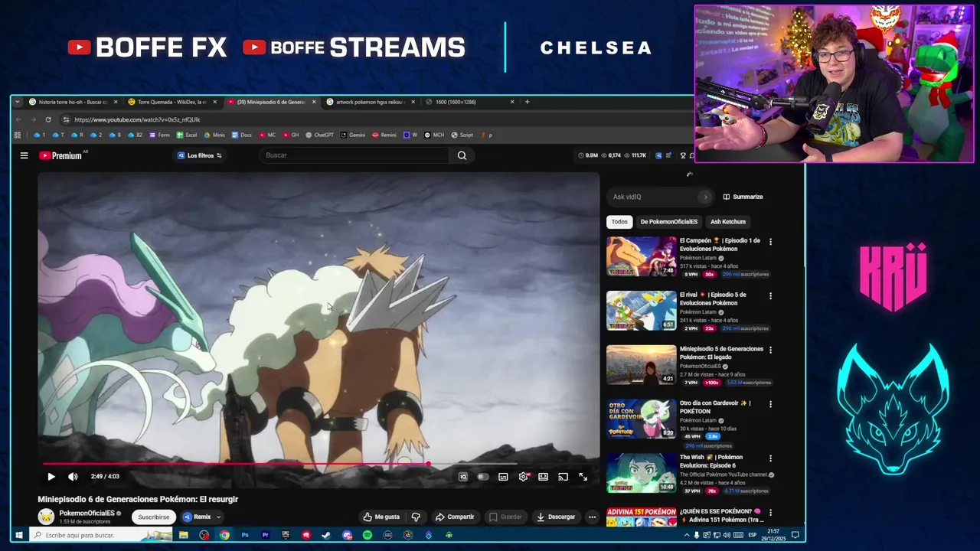Like the video with Me gusta
The image size is (980, 551).
pos(381,517)
